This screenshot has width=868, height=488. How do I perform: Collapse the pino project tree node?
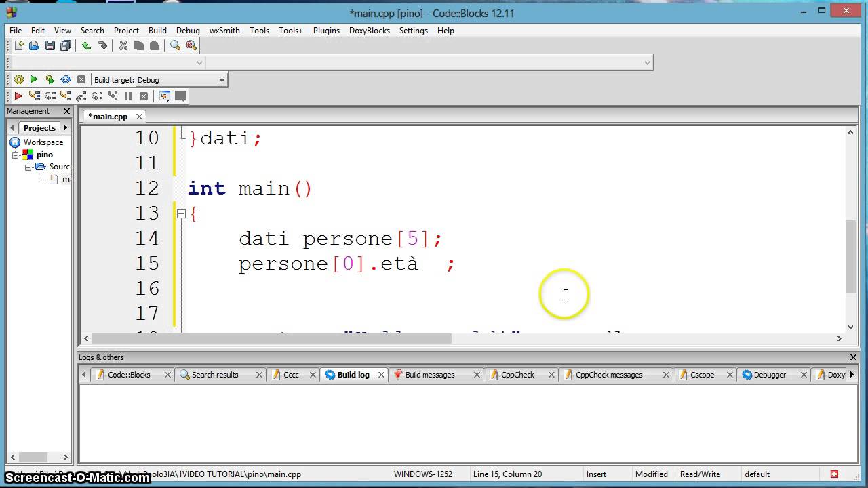click(x=15, y=155)
